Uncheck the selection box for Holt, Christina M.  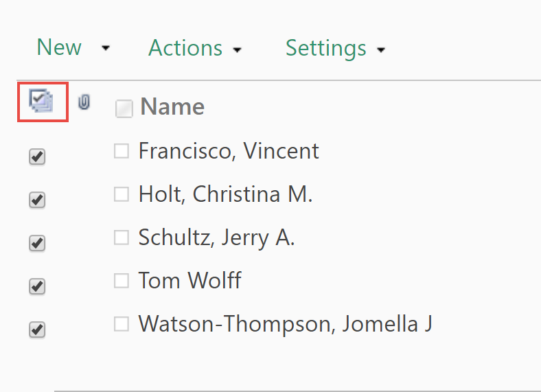[x=37, y=200]
